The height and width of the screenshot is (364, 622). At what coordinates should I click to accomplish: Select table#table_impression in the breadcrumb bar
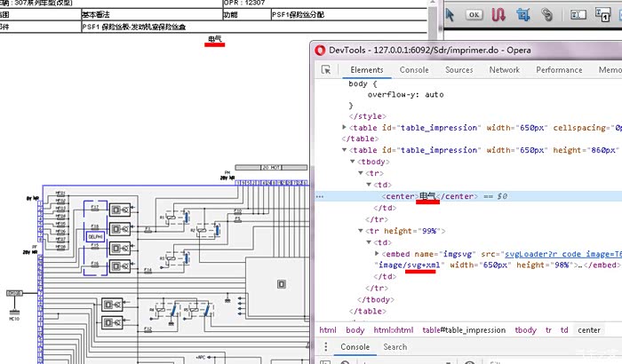click(x=462, y=330)
